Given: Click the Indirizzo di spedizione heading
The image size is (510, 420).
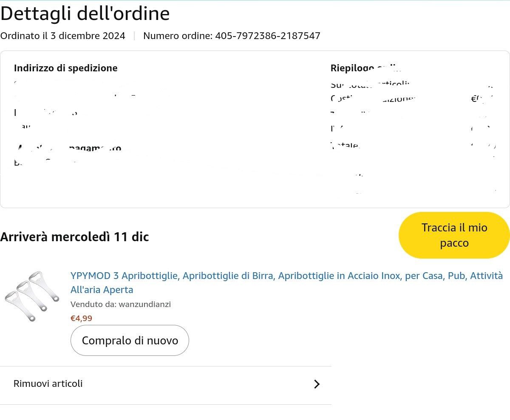Looking at the screenshot, I should coord(65,68).
